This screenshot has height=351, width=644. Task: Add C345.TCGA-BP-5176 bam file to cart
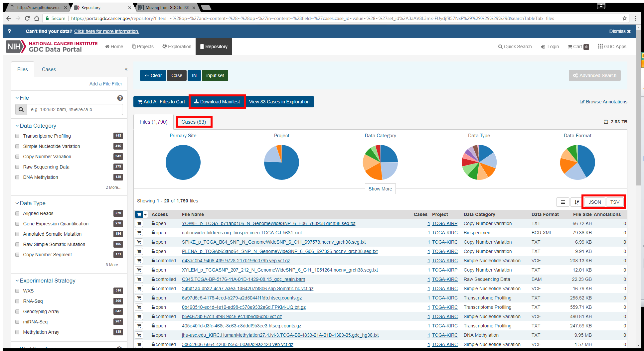coord(139,279)
